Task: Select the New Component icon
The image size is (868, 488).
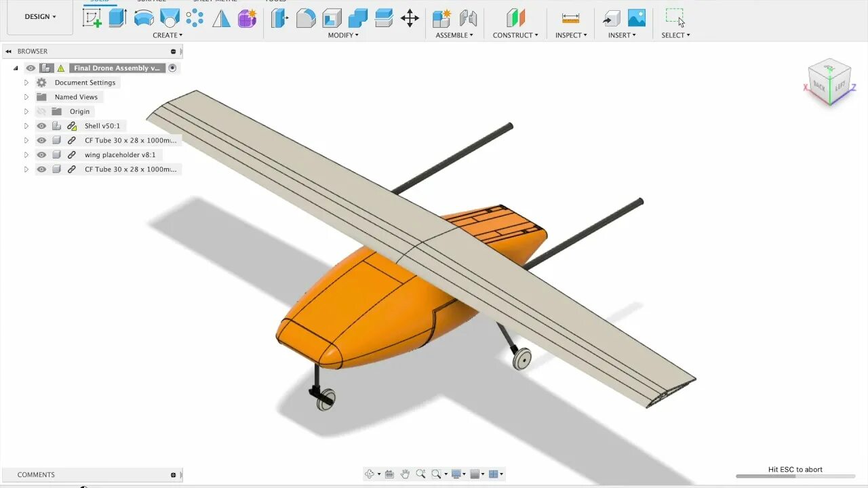Action: pos(442,18)
